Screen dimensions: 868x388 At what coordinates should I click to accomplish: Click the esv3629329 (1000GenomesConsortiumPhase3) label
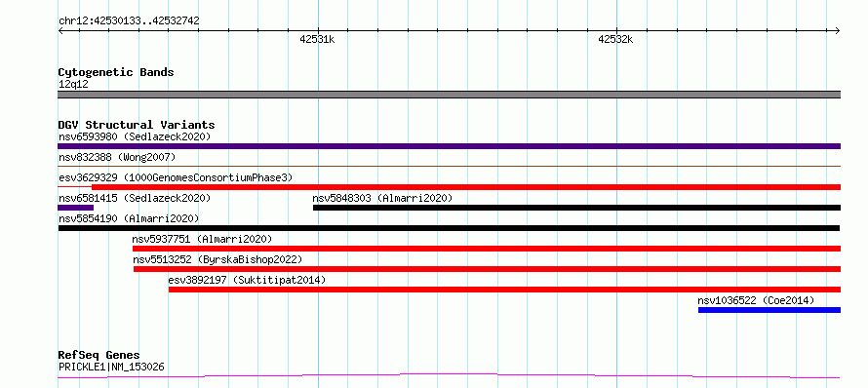[176, 177]
